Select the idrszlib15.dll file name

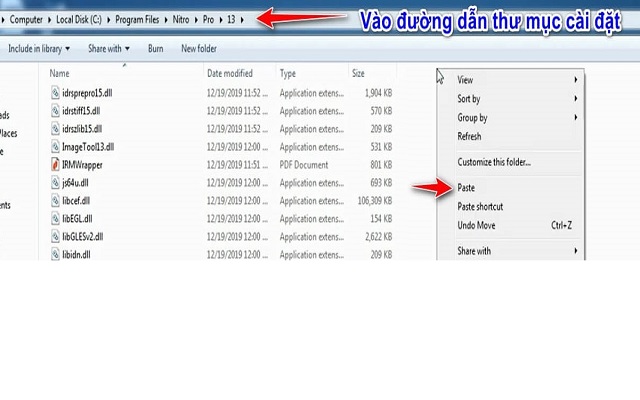[82, 129]
